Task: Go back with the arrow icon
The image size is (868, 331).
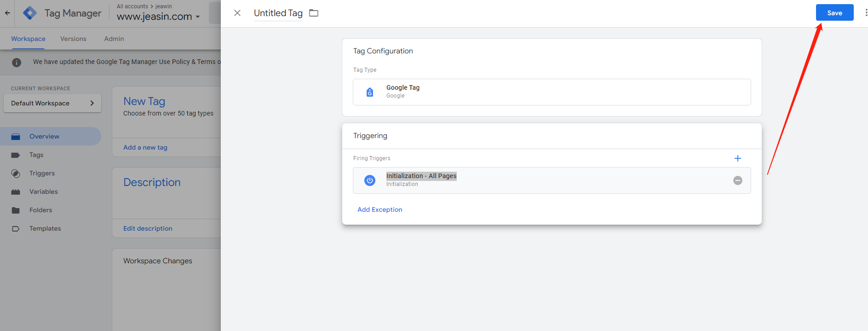Action: click(7, 13)
